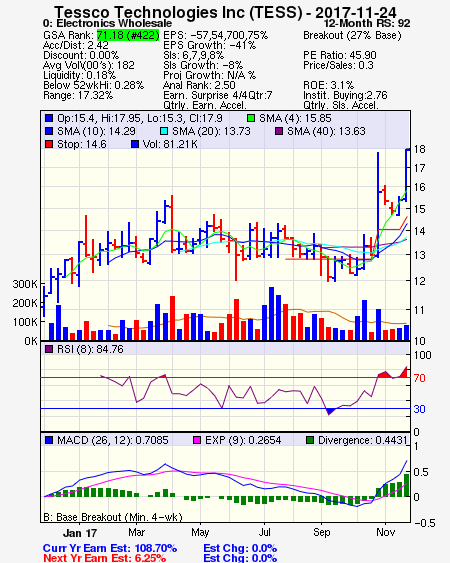The width and height of the screenshot is (450, 563).
Task: Click the 'RSI (8): 84.76' legend text
Action: tap(90, 349)
